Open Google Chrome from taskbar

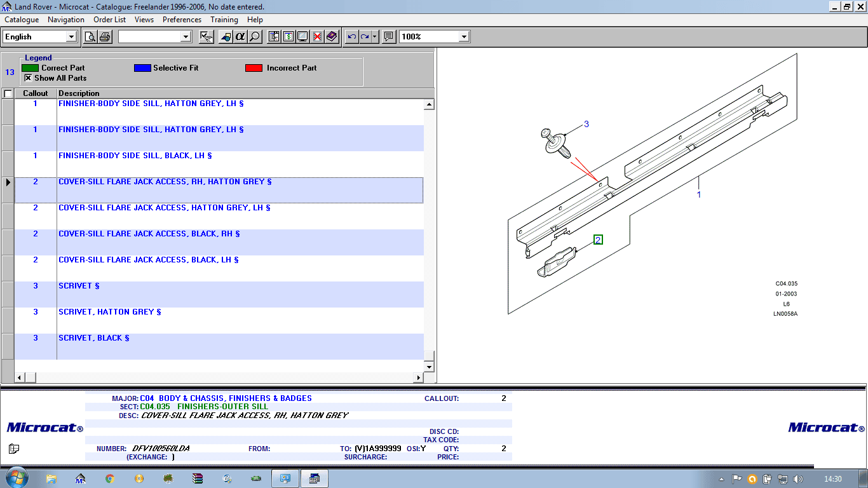(109, 478)
